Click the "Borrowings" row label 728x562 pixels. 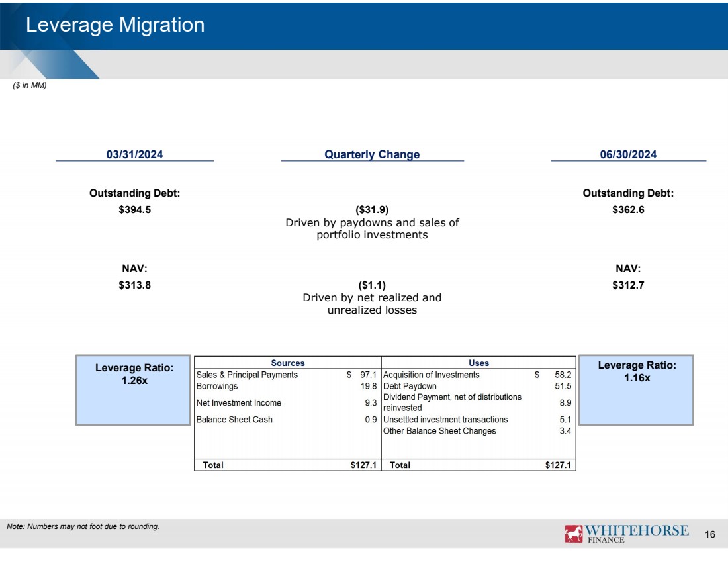[217, 386]
